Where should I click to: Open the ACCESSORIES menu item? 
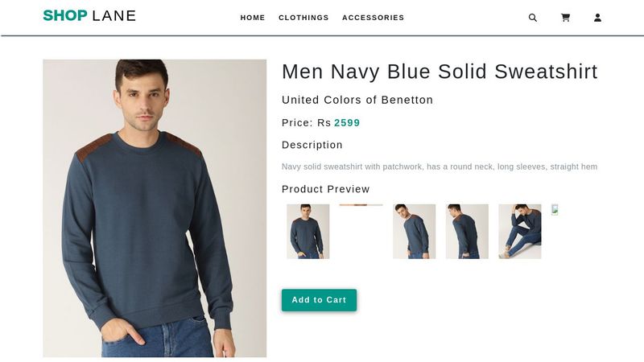(373, 18)
